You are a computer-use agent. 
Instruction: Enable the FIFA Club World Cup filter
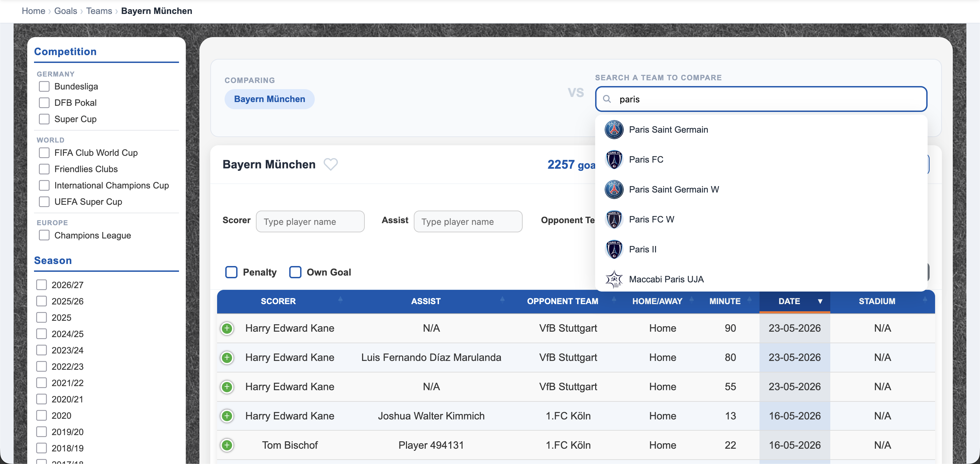point(44,152)
